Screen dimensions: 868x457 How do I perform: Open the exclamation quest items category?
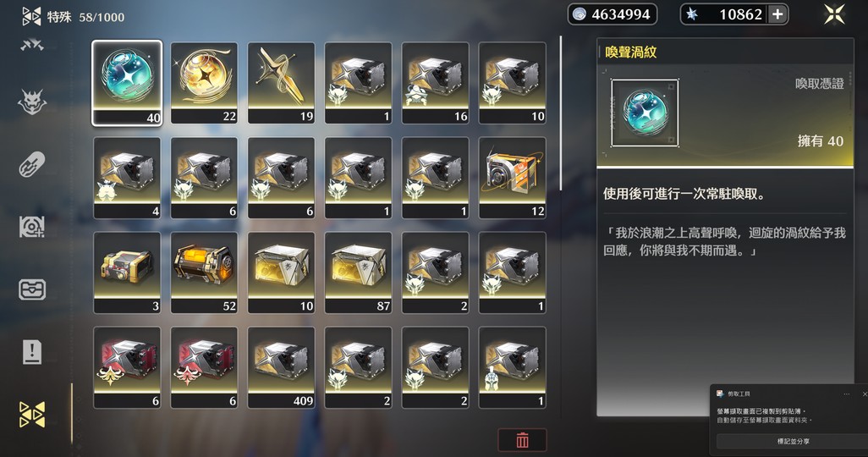(32, 352)
